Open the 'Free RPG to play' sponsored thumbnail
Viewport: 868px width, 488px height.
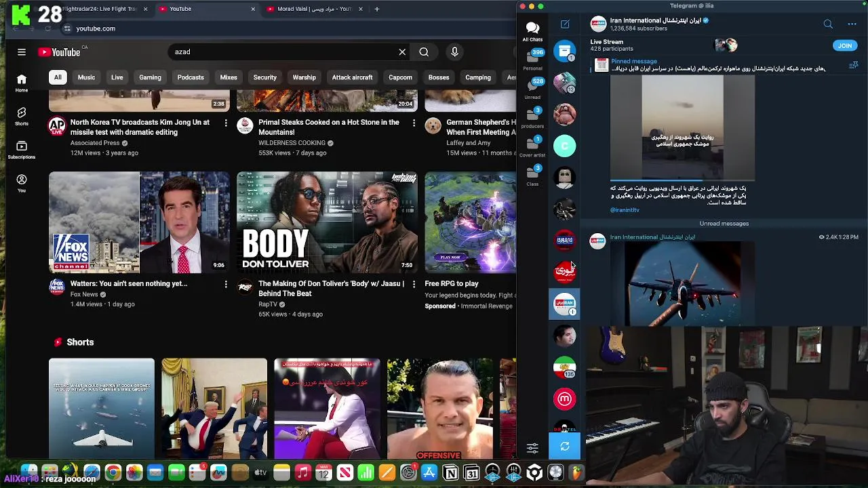pos(470,222)
